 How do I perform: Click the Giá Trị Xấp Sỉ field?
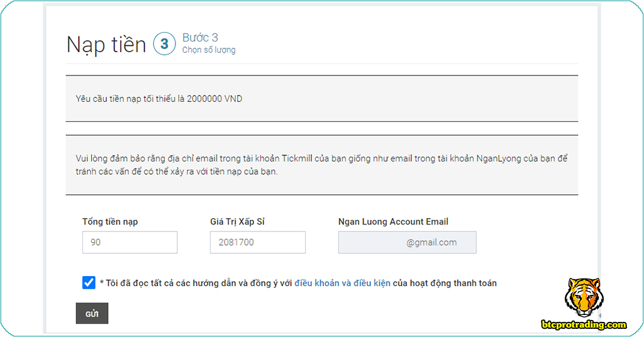(x=257, y=242)
